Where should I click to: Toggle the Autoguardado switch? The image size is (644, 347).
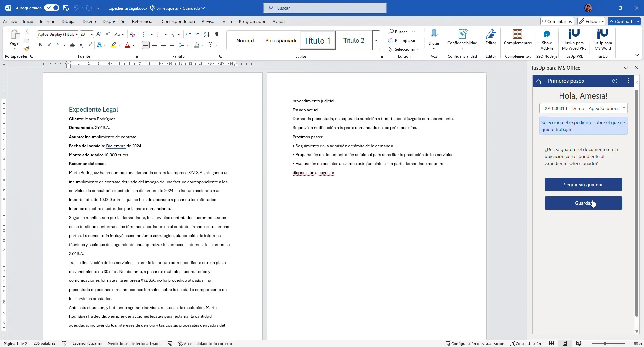tap(52, 8)
